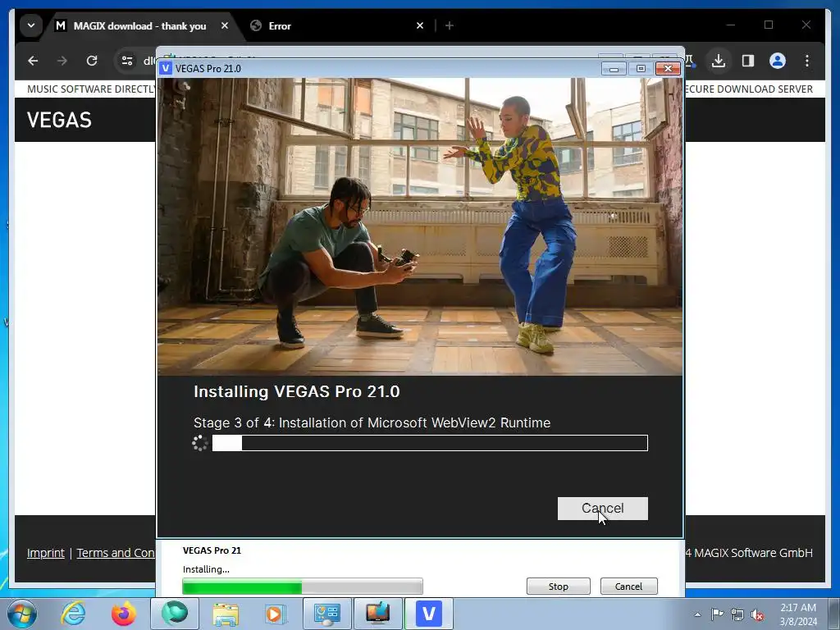Open the Windows Start menu
This screenshot has height=630, width=840.
(x=21, y=614)
